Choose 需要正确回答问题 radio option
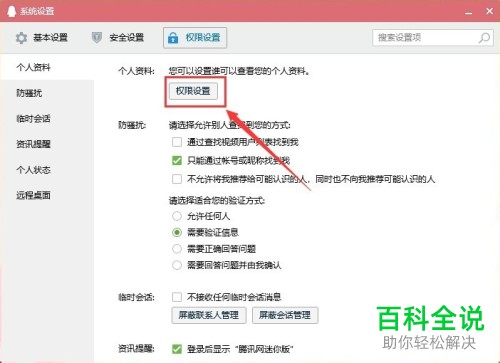Screen dimensions: 500x363 click(177, 249)
